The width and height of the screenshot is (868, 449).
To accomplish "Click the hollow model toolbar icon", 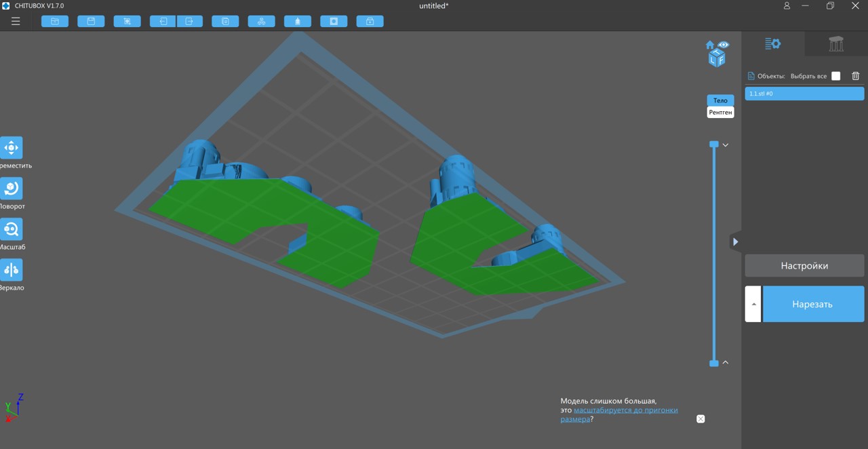I will click(x=334, y=21).
